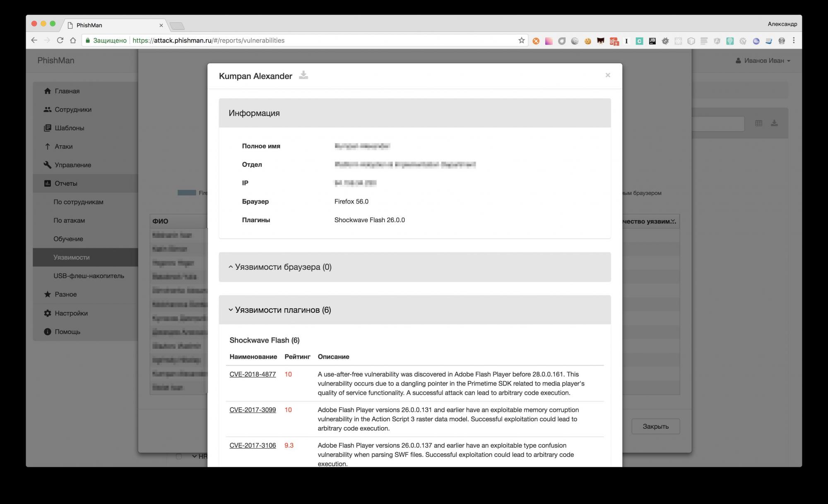Click the Настройки gear icon
This screenshot has height=504, width=828.
point(48,313)
